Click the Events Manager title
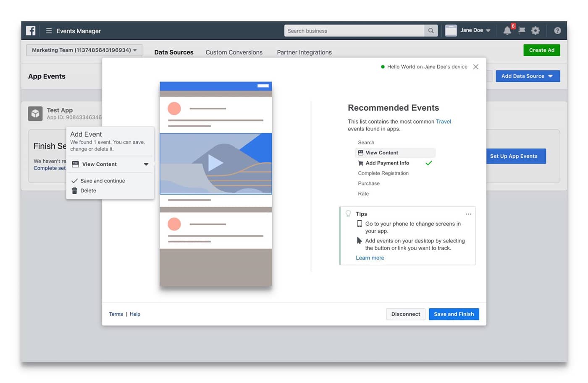Viewport: 588px width, 383px height. [x=79, y=31]
